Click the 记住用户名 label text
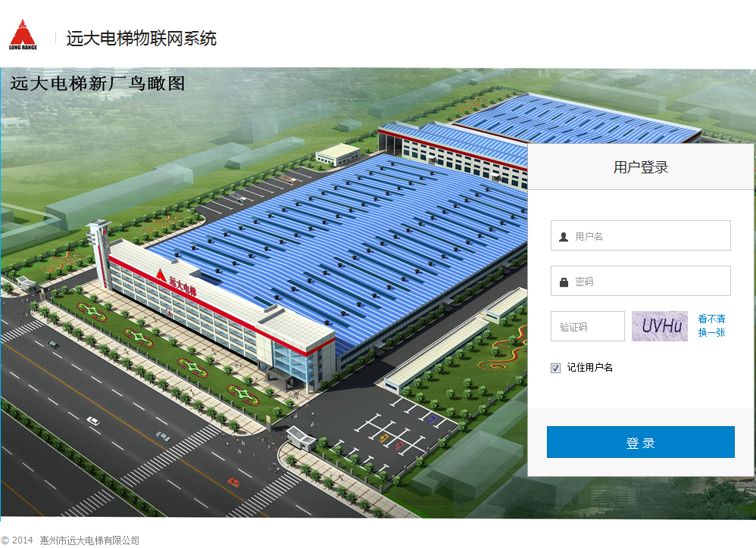The height and width of the screenshot is (548, 756). point(589,367)
